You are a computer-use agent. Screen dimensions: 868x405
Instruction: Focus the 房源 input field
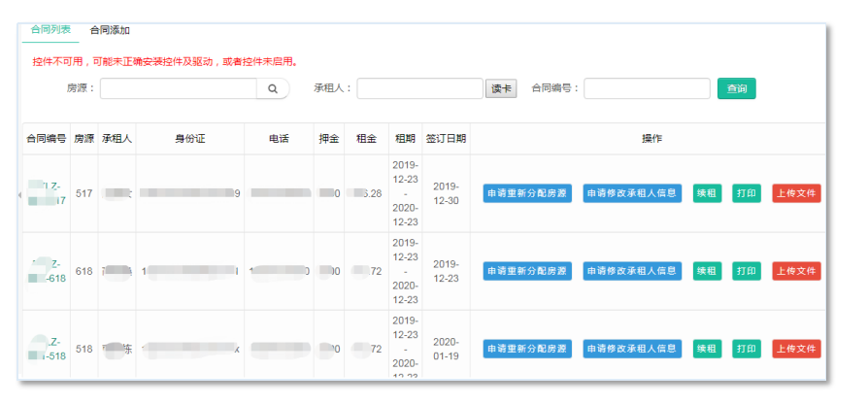[x=178, y=89]
